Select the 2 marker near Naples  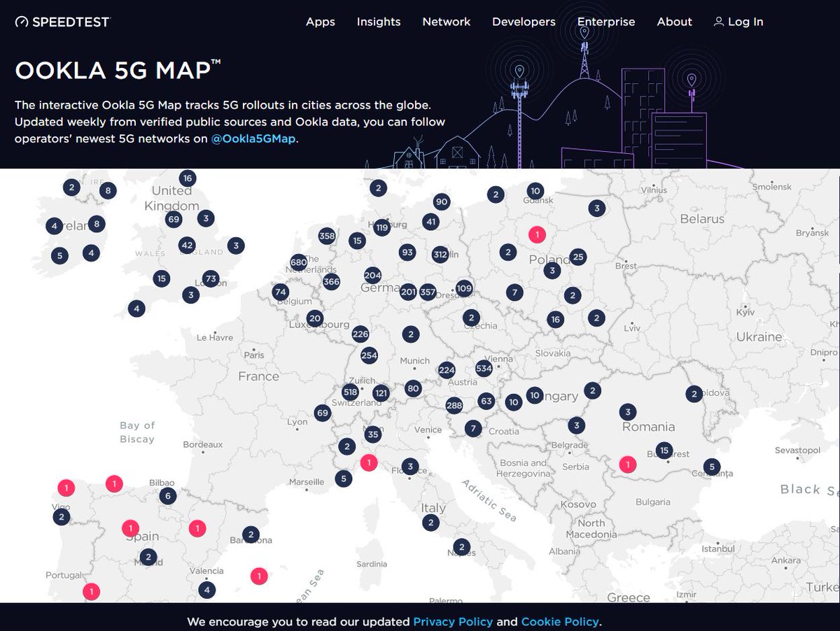point(461,547)
